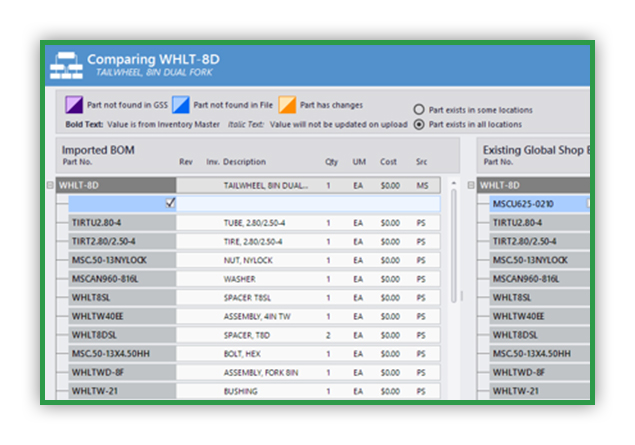Select MSC.50-13X4.50HH in Imported BOM

122,353
